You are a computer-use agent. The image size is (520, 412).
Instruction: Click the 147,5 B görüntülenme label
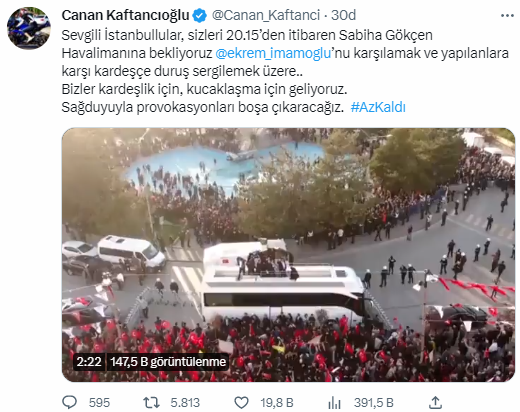click(168, 362)
